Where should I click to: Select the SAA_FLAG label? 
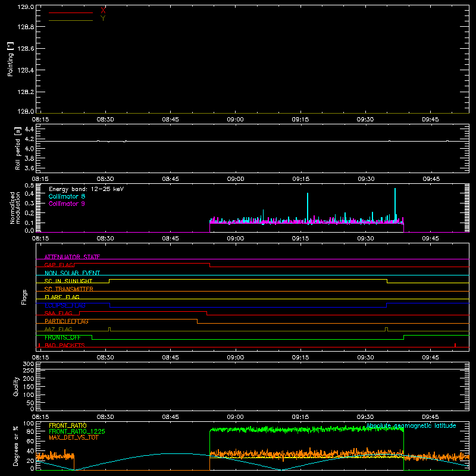tap(58, 313)
